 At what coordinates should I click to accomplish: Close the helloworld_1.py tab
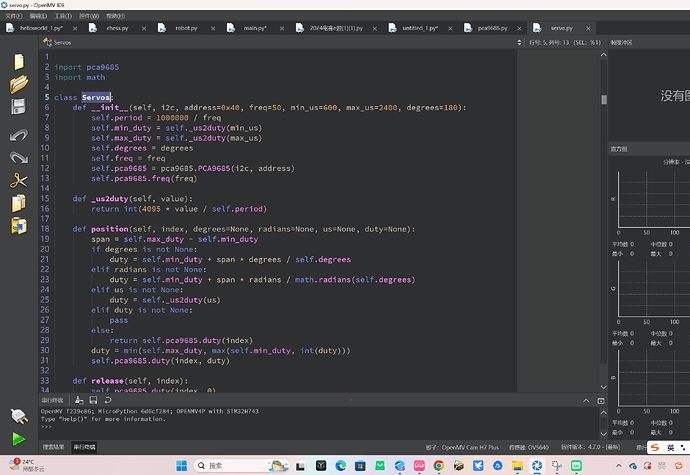(x=75, y=28)
